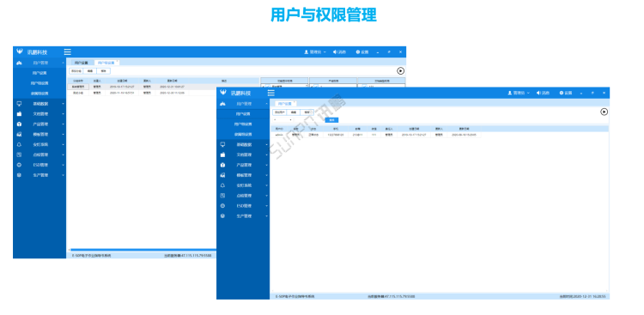Click server address 47.115.115.79:5188 in front status bar

pos(391,296)
